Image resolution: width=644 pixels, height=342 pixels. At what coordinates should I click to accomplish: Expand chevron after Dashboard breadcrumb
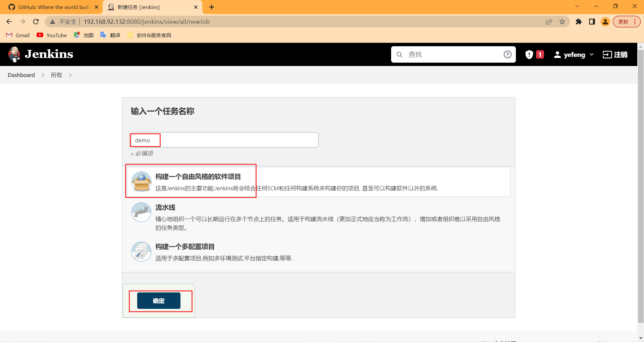point(43,75)
